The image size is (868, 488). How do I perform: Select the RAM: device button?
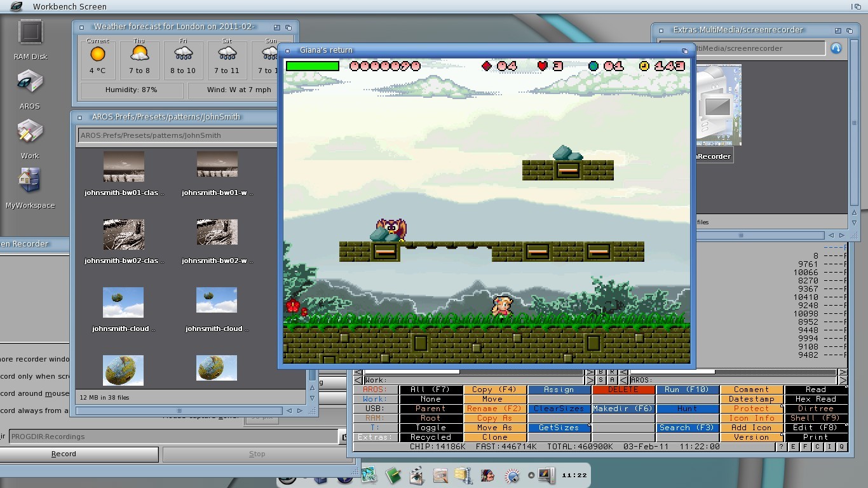coord(375,418)
